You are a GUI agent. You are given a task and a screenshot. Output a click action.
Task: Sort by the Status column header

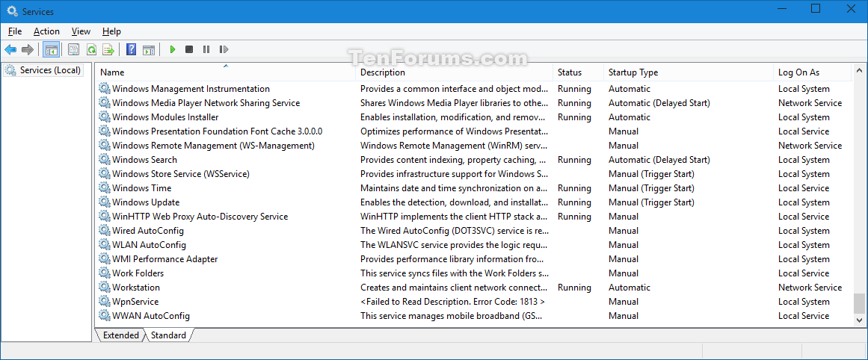[578, 72]
